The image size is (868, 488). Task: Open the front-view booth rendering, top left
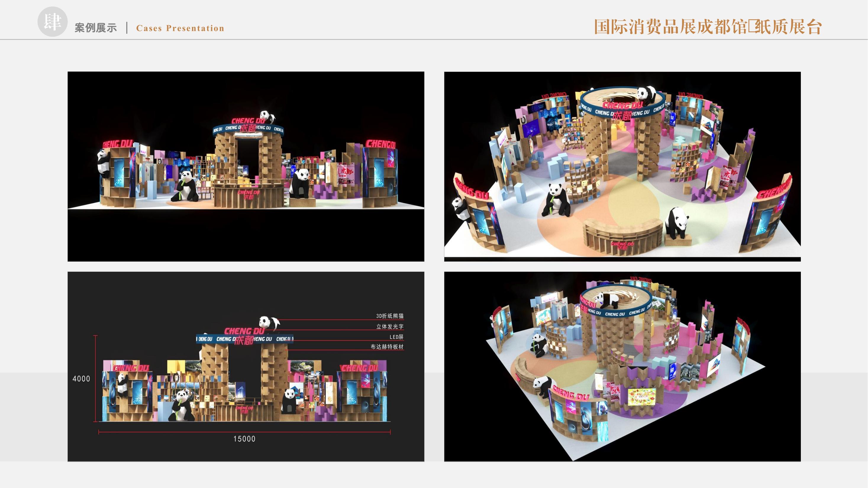tap(246, 167)
